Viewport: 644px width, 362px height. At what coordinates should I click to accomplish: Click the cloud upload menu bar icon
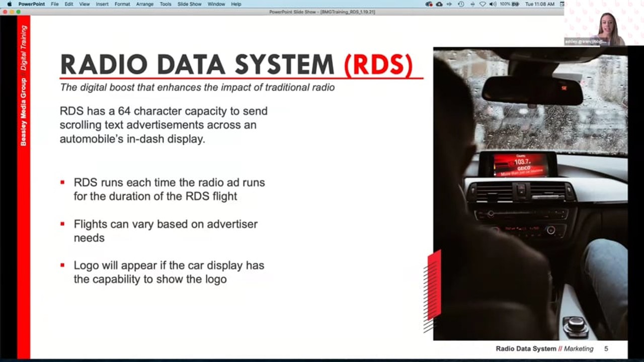439,4
